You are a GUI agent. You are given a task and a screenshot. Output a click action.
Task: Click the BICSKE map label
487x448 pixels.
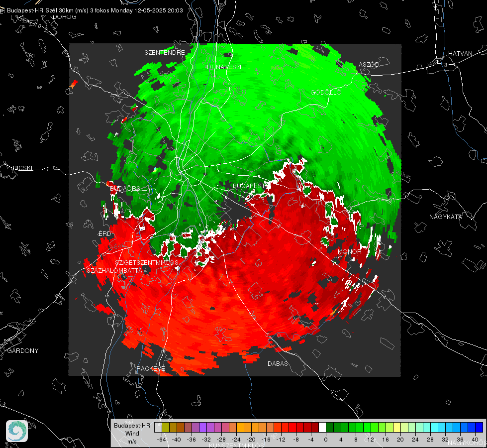click(x=23, y=168)
